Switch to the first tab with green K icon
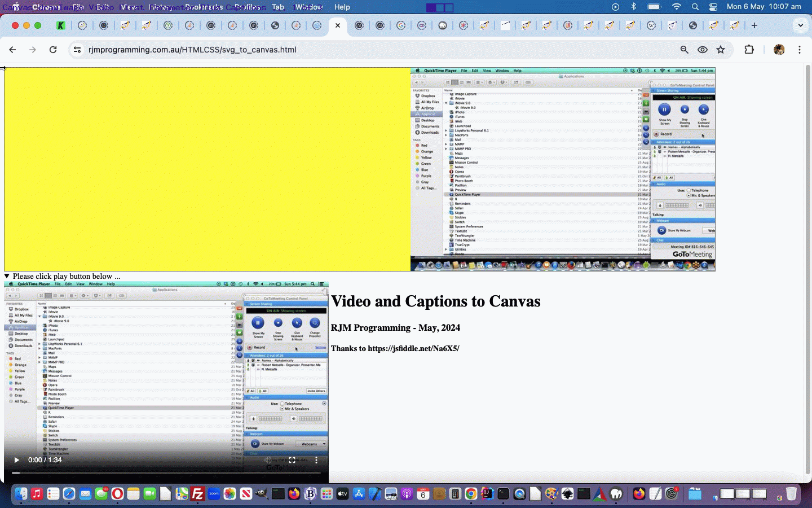The width and height of the screenshot is (812, 508). [x=61, y=25]
